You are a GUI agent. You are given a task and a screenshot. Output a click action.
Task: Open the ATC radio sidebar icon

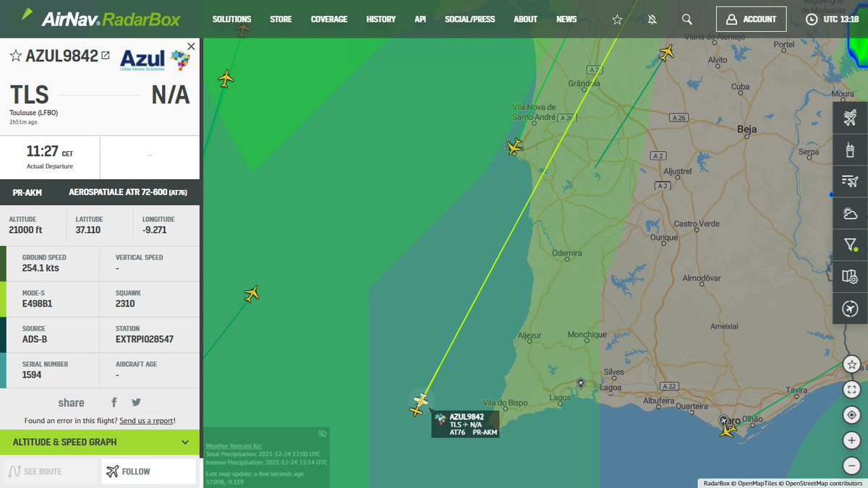tap(850, 150)
